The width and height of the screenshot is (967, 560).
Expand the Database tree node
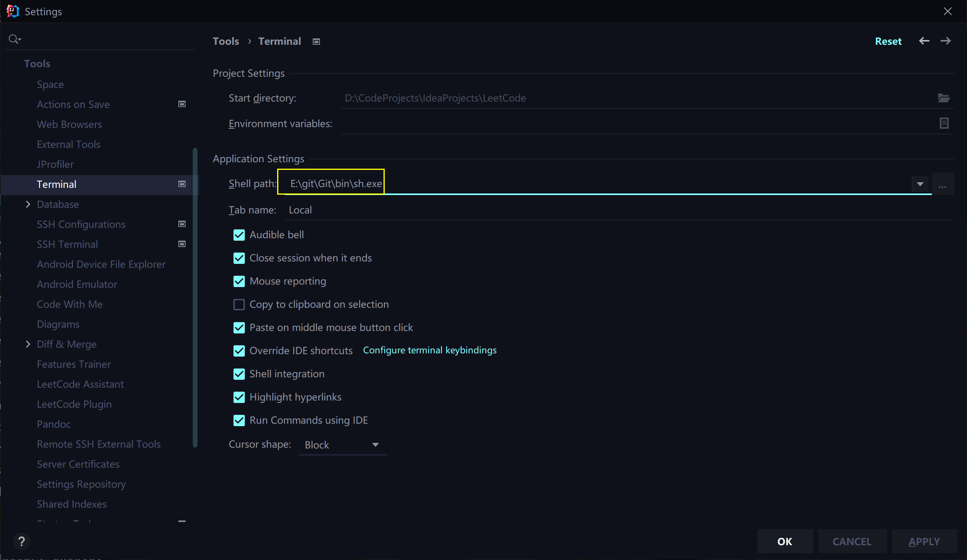click(x=28, y=204)
